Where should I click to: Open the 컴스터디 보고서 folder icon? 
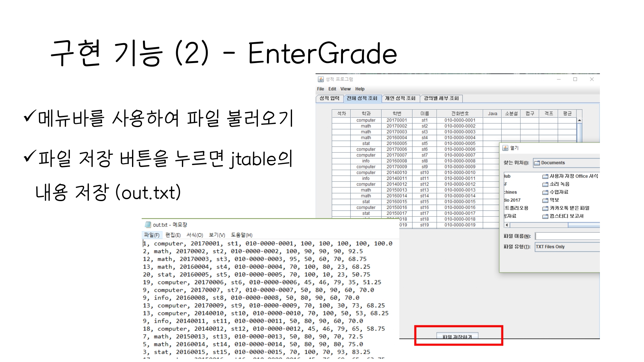545,216
